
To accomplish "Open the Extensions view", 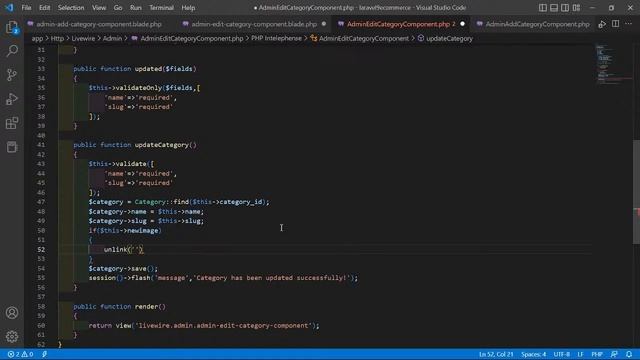I will coord(12,123).
